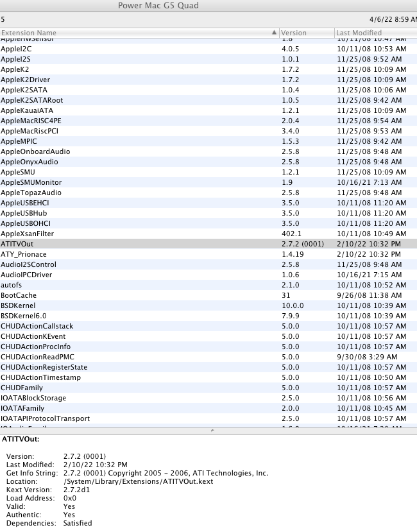This screenshot has width=417, height=532.
Task: Select IOATAFamily in the list
Action: (x=208, y=408)
